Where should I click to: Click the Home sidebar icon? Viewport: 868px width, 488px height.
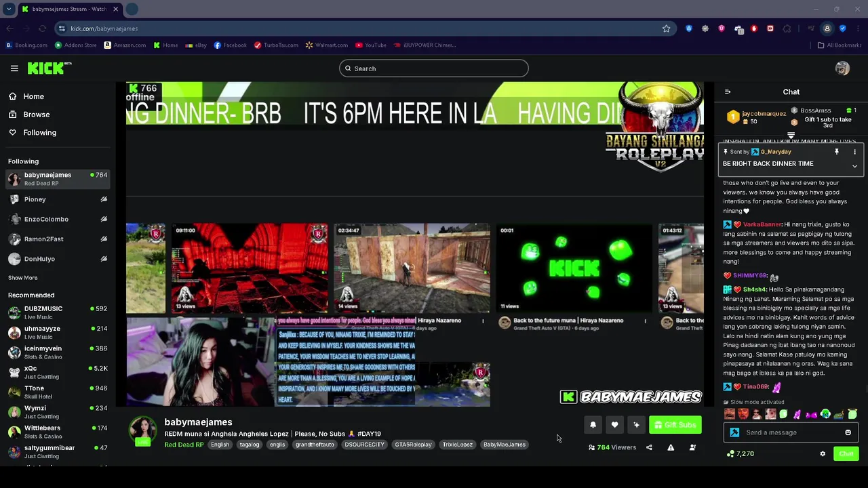pyautogui.click(x=13, y=96)
